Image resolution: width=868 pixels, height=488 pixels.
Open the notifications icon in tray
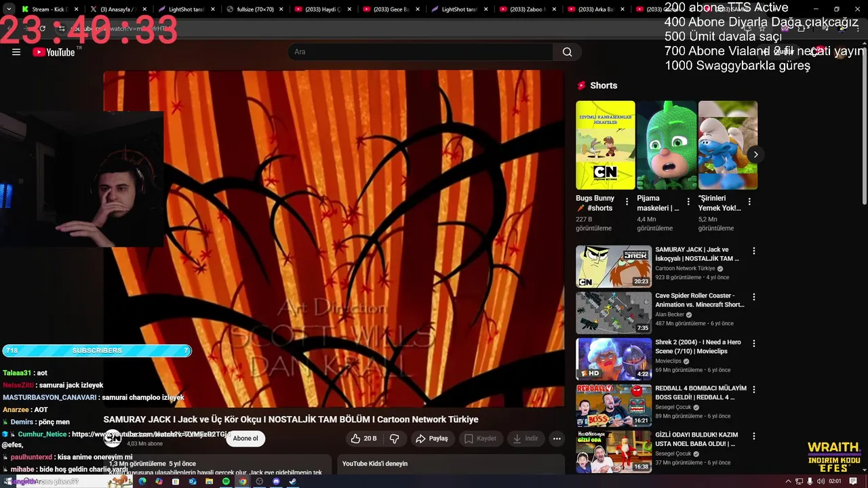click(x=854, y=481)
